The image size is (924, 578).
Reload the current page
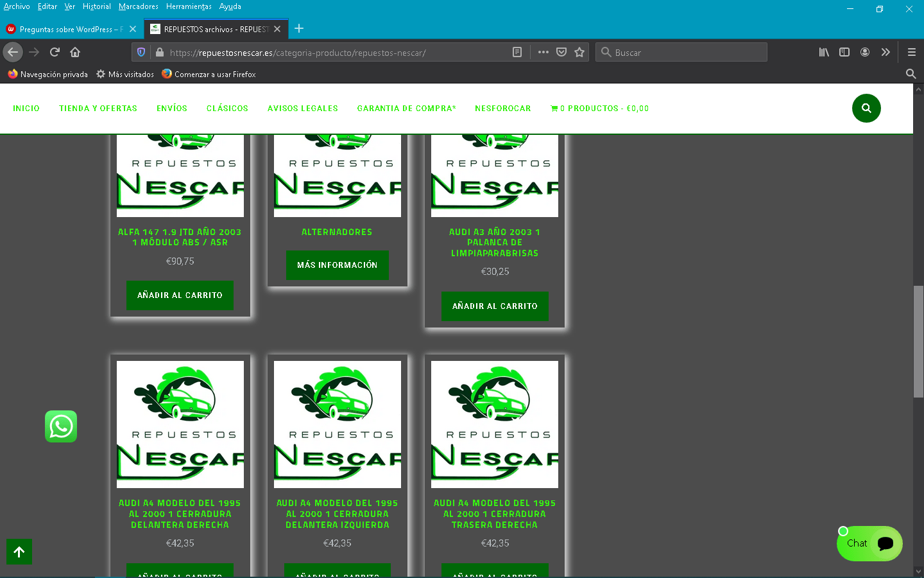55,52
